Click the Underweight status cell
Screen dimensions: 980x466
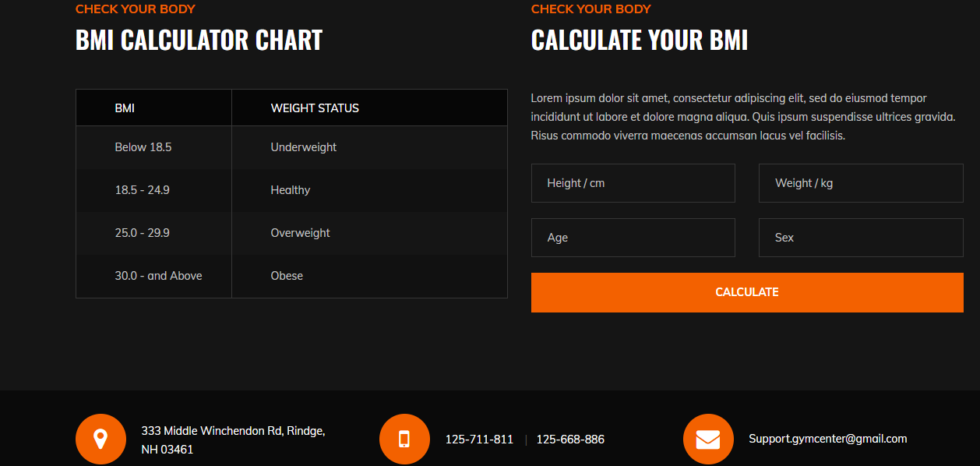pos(304,147)
